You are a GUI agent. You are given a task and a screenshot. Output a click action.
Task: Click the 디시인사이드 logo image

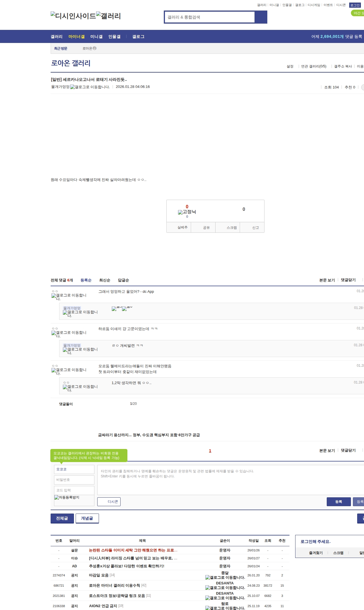(x=73, y=16)
